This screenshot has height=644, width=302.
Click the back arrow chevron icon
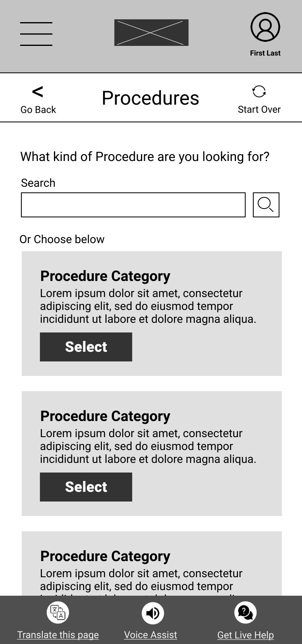(x=37, y=92)
